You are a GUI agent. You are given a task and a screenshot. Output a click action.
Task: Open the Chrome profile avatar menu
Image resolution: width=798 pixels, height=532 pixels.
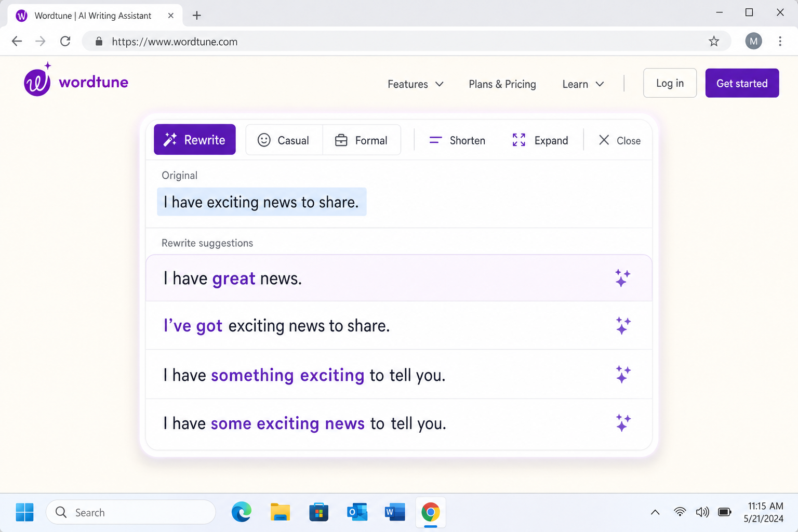(x=753, y=41)
